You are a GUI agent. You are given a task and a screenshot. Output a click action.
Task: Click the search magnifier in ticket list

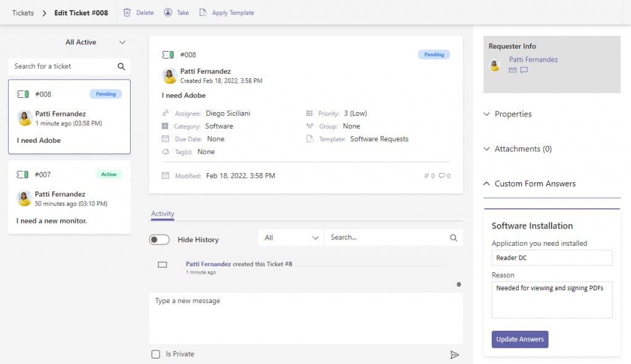coord(121,67)
